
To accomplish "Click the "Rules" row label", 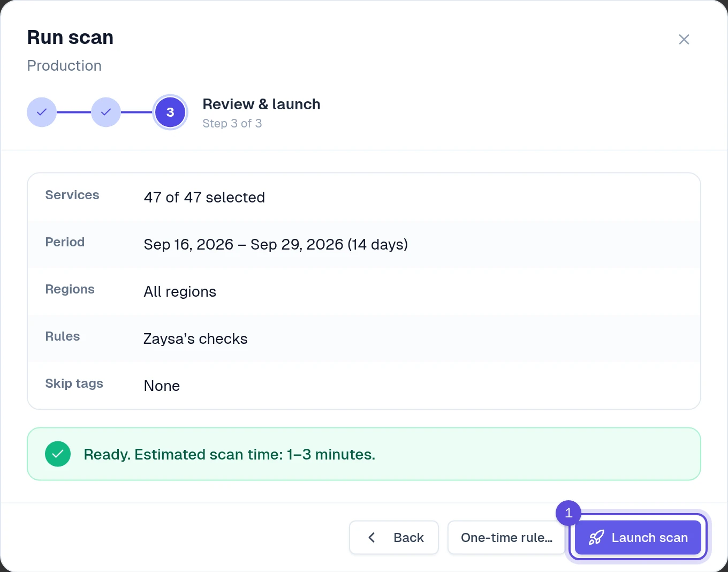I will click(x=63, y=336).
